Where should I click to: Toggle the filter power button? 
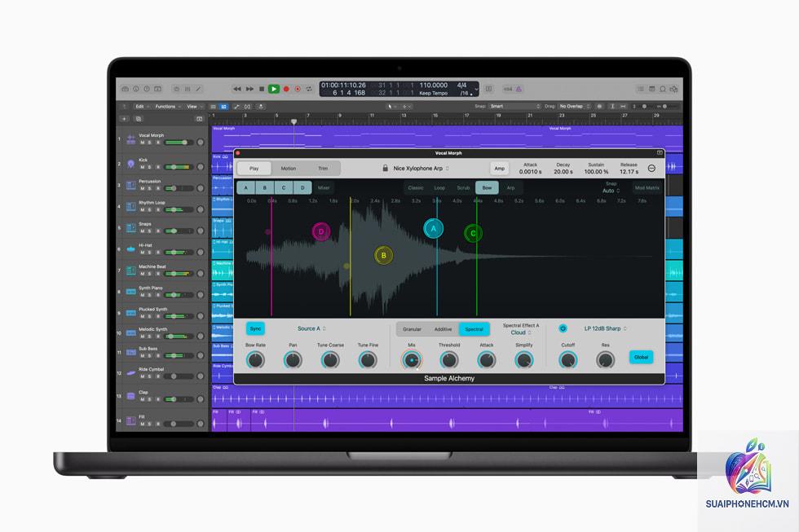pyautogui.click(x=563, y=328)
